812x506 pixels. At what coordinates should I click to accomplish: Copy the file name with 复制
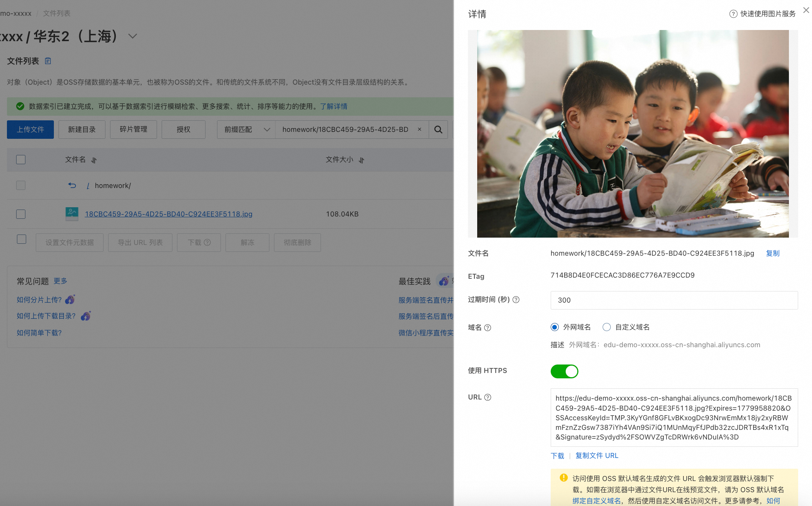pos(772,253)
